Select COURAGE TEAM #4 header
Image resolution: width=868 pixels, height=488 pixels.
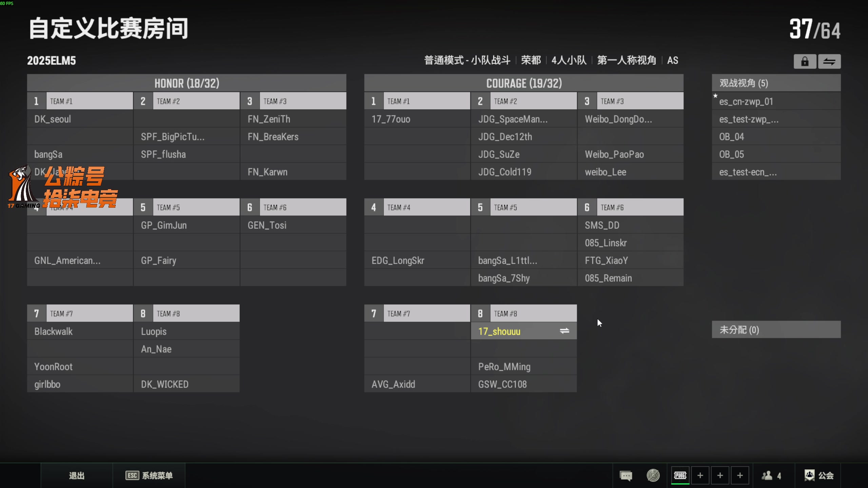click(417, 207)
